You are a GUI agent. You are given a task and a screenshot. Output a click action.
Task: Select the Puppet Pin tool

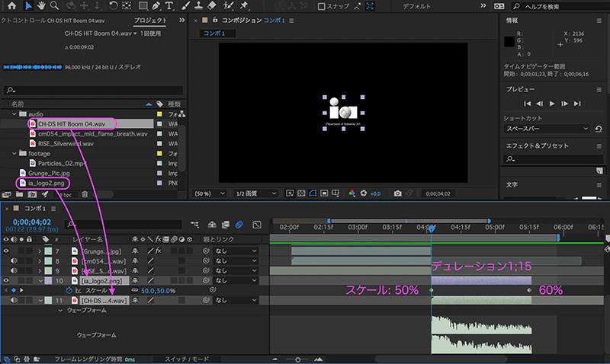244,5
